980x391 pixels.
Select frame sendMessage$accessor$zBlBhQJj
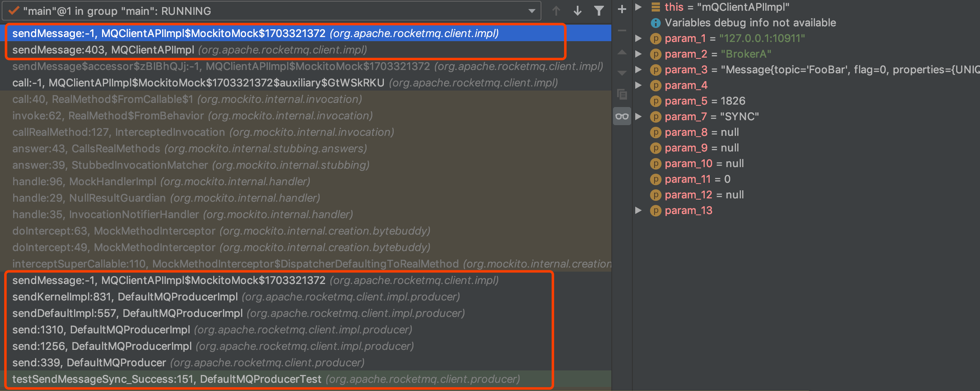pyautogui.click(x=306, y=66)
